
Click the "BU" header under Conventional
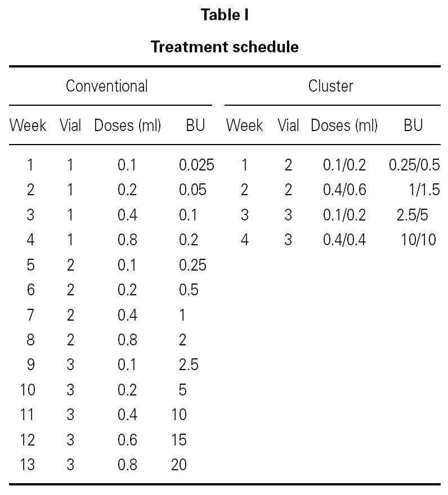(195, 125)
